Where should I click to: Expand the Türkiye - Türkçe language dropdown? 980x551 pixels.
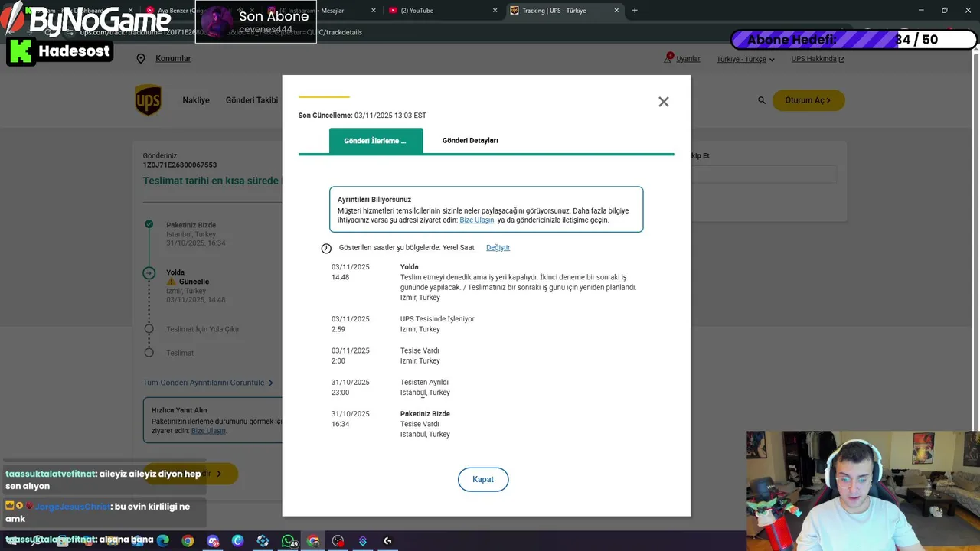pos(745,60)
